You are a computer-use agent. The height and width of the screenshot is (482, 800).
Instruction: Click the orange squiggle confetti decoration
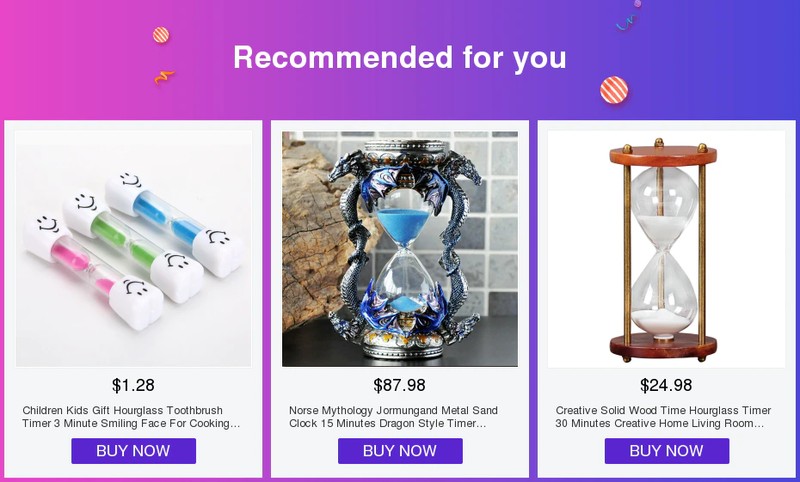164,78
